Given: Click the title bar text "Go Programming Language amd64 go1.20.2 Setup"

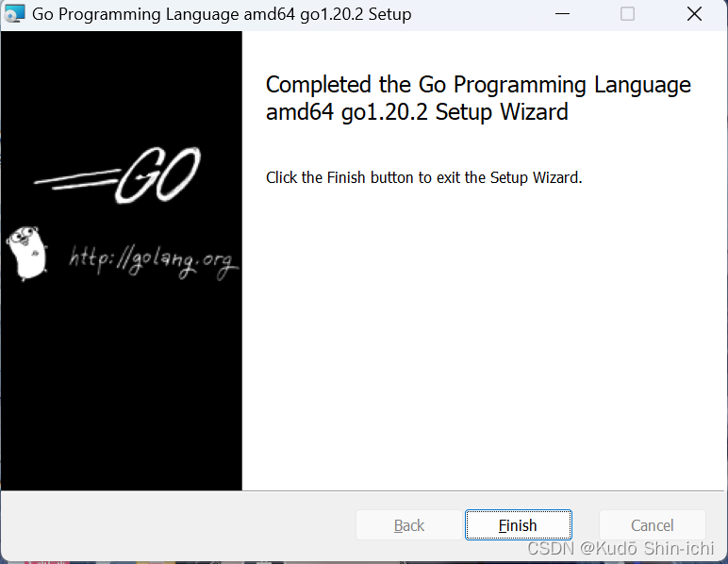Looking at the screenshot, I should 222,14.
